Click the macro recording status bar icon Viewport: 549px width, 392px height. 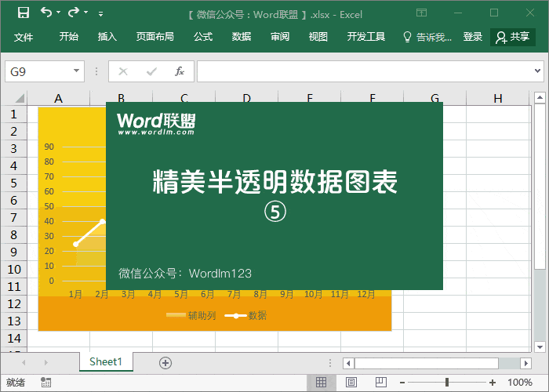[46, 382]
